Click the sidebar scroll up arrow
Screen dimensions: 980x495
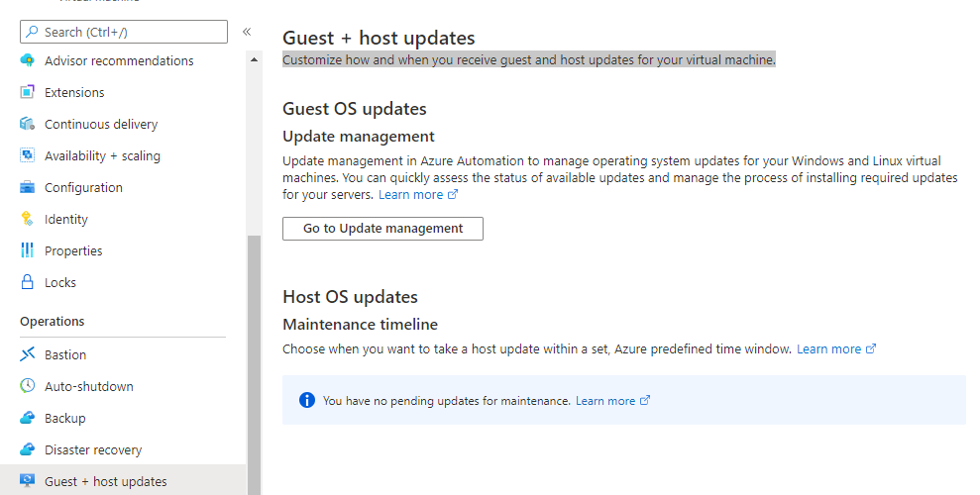tap(254, 60)
